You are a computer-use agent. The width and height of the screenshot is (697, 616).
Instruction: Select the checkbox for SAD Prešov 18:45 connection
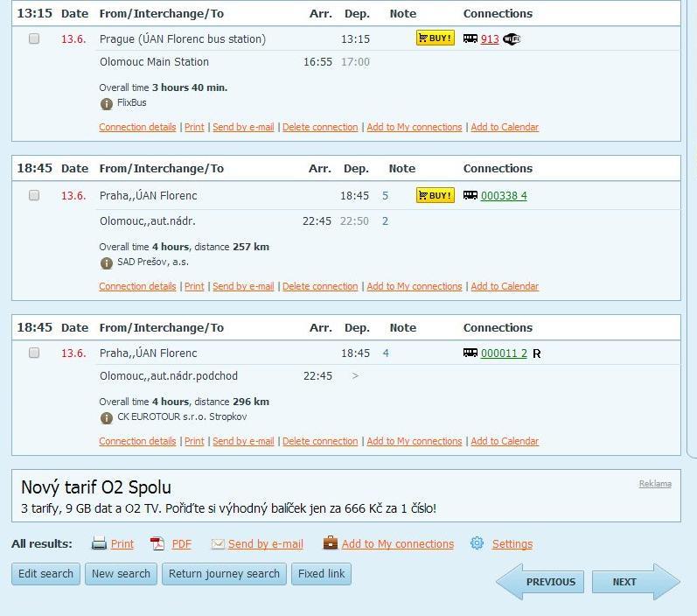click(34, 195)
